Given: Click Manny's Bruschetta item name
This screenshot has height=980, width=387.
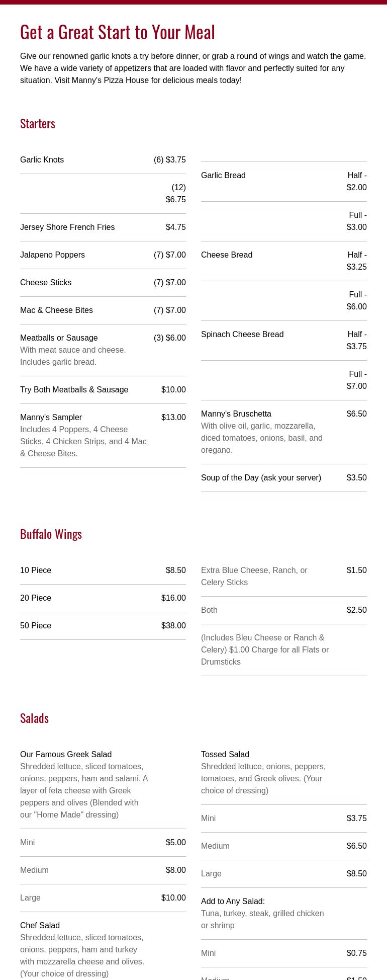Looking at the screenshot, I should pos(236,414).
